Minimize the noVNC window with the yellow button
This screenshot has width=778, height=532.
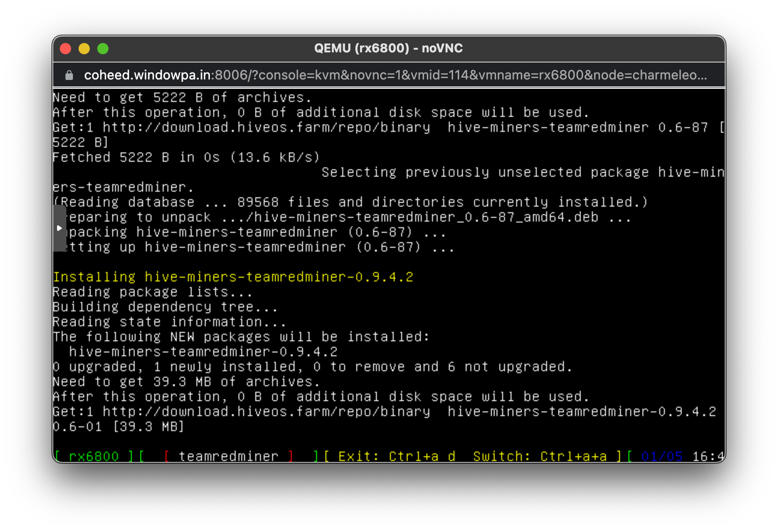[84, 49]
